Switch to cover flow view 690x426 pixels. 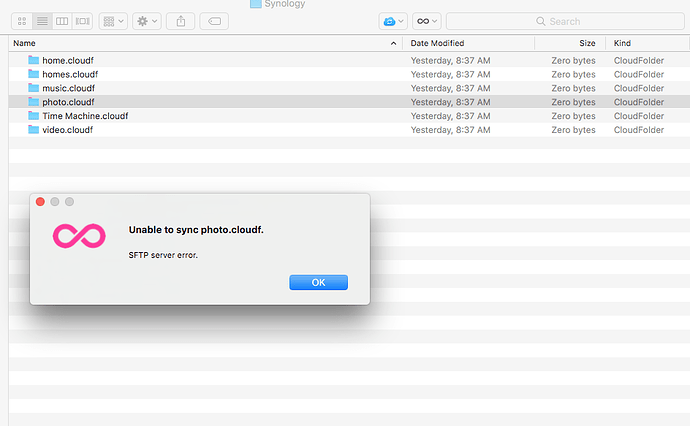click(x=82, y=21)
